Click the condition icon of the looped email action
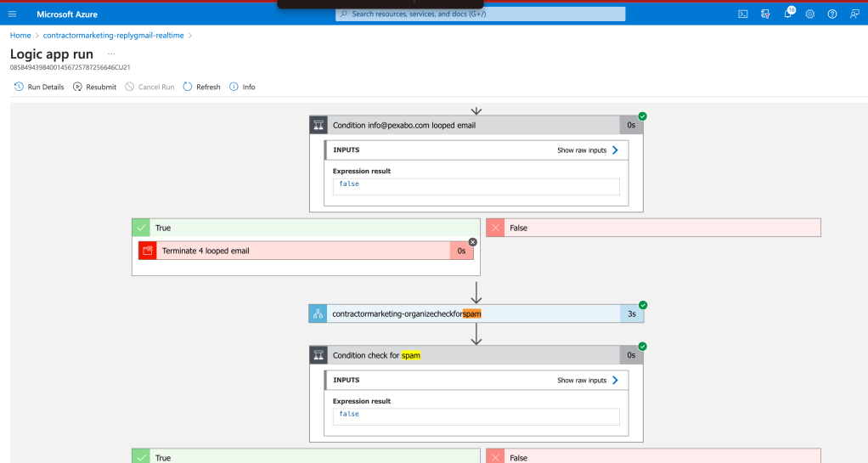 tap(318, 125)
